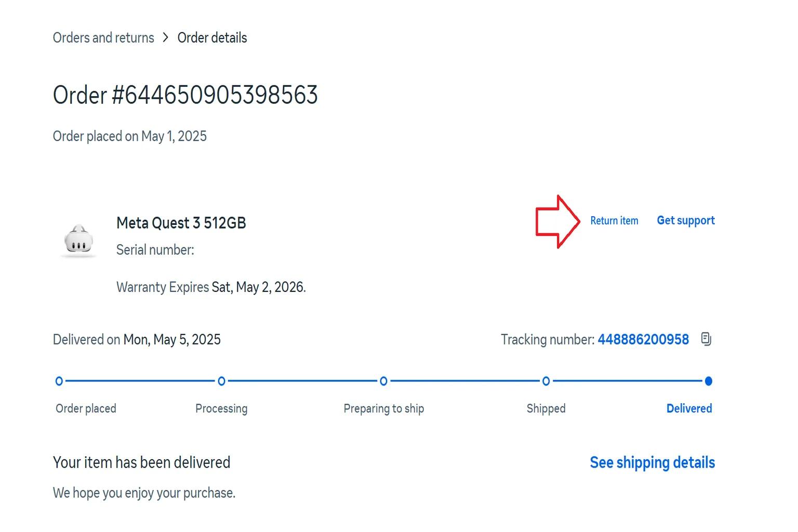Screen dimensions: 798x532
Task: Open the Get support link
Action: tap(686, 221)
